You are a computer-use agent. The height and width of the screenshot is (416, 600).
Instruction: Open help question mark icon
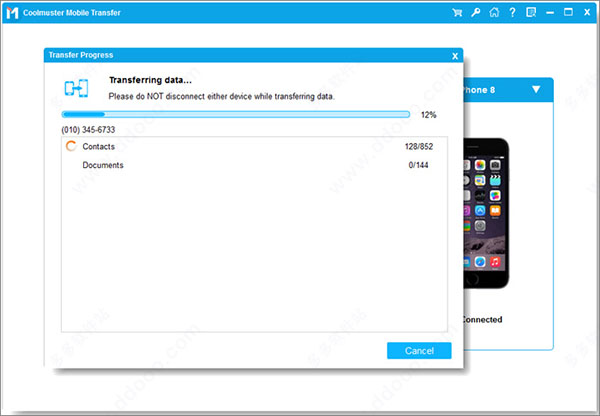click(512, 13)
